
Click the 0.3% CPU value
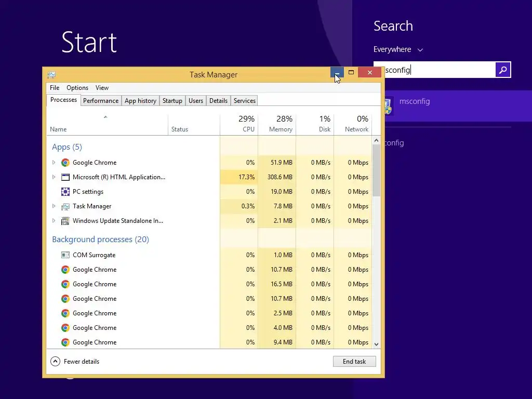(x=248, y=206)
